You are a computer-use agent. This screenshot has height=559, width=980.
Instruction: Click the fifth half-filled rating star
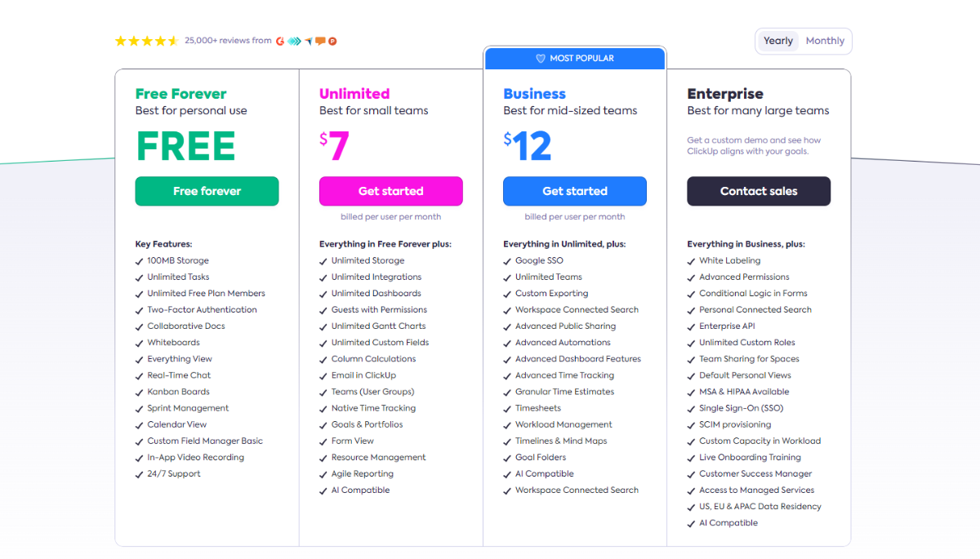(175, 40)
